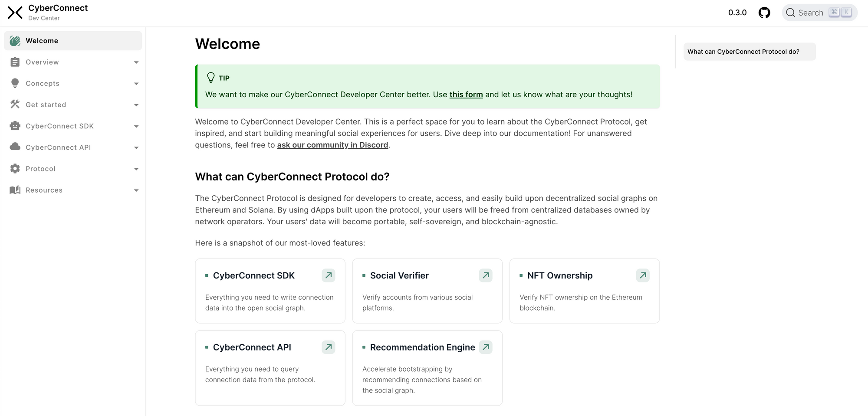Open arrow icon on CyberConnect SDK card
The width and height of the screenshot is (868, 416).
click(x=329, y=275)
